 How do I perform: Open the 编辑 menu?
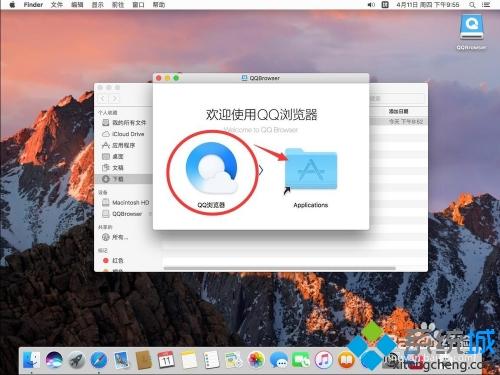(77, 5)
